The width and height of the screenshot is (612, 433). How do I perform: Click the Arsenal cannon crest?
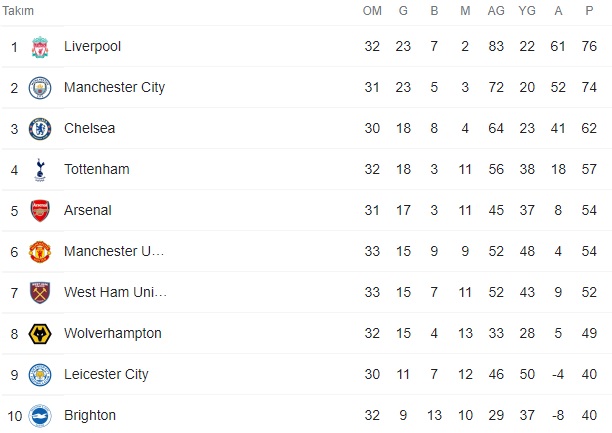coord(39,211)
